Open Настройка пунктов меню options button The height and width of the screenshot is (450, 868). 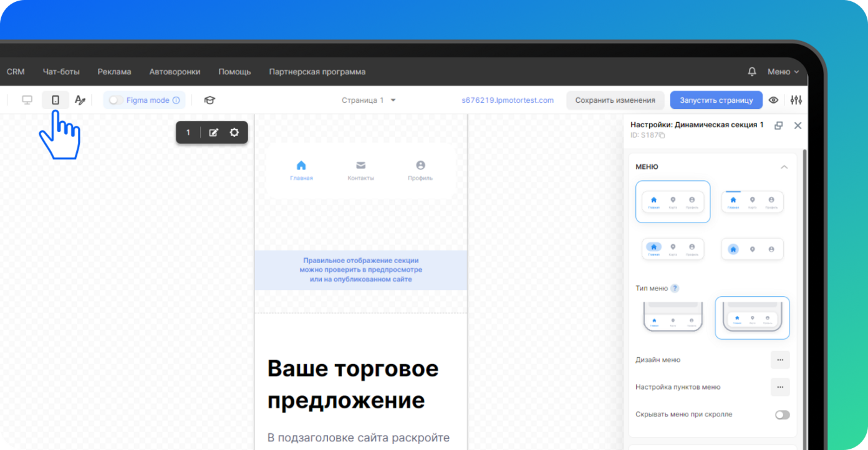[780, 387]
